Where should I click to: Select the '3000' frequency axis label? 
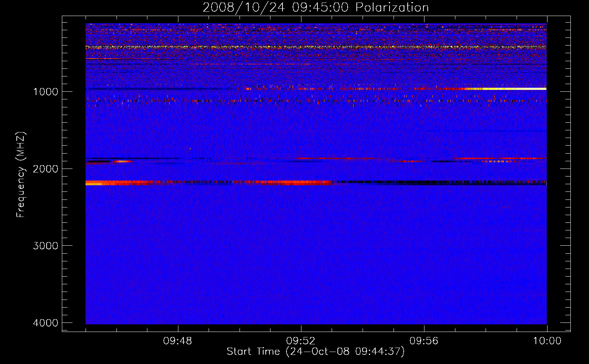(x=46, y=246)
